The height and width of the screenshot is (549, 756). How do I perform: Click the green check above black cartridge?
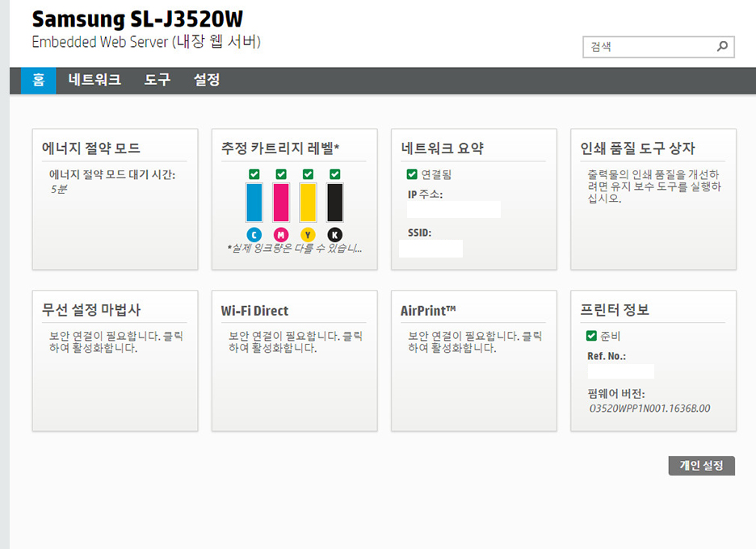pyautogui.click(x=335, y=174)
